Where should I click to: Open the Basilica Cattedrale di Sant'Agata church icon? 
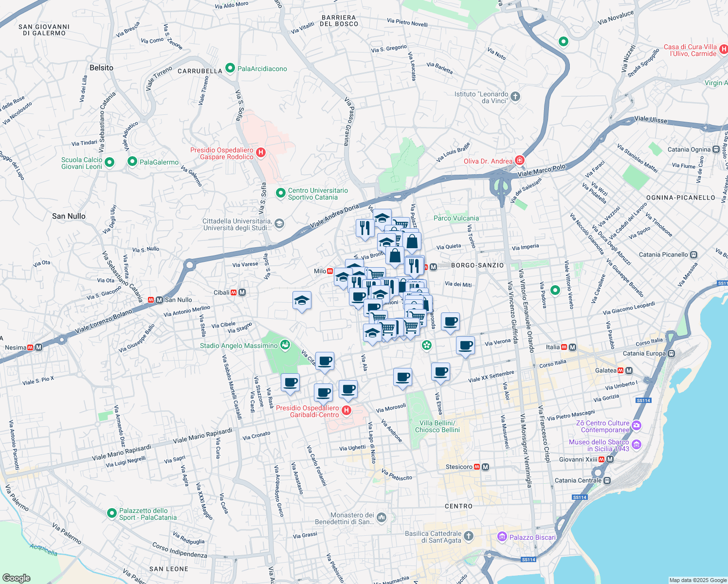tap(468, 536)
